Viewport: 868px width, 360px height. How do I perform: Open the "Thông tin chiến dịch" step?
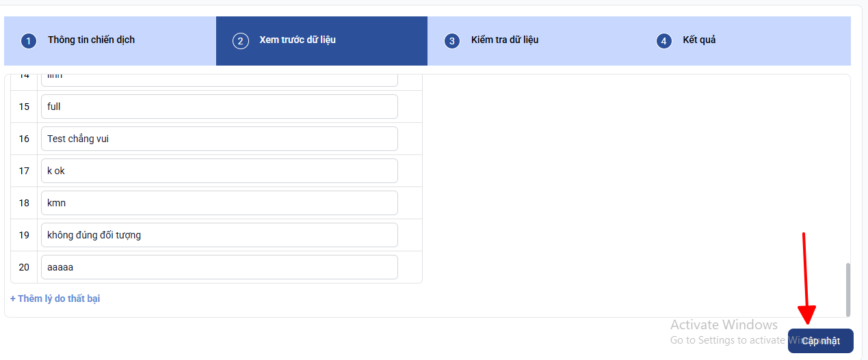(91, 40)
